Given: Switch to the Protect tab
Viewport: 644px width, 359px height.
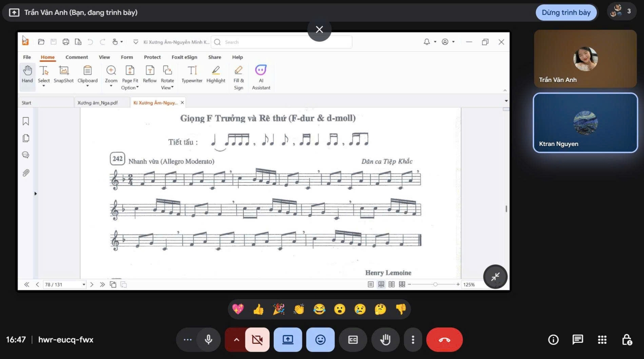Looking at the screenshot, I should 152,57.
